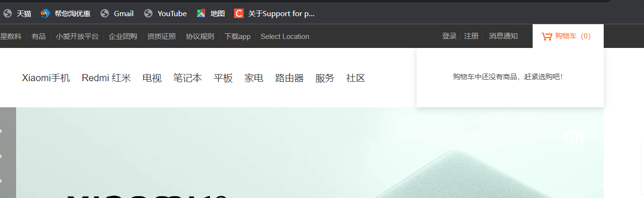The height and width of the screenshot is (198, 644).
Task: Expand the Xiaomi手机 navigation menu
Action: [x=46, y=78]
